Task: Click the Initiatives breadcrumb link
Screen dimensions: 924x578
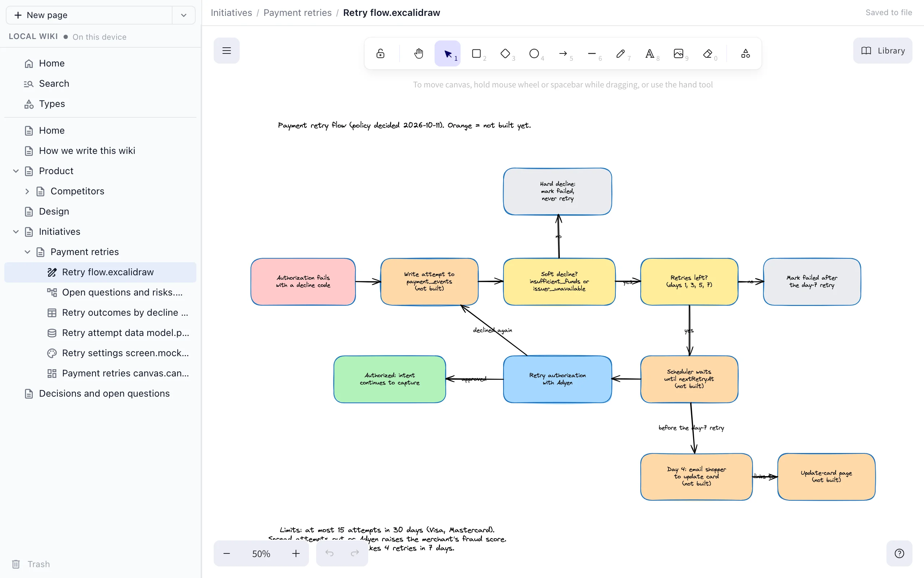Action: (231, 13)
